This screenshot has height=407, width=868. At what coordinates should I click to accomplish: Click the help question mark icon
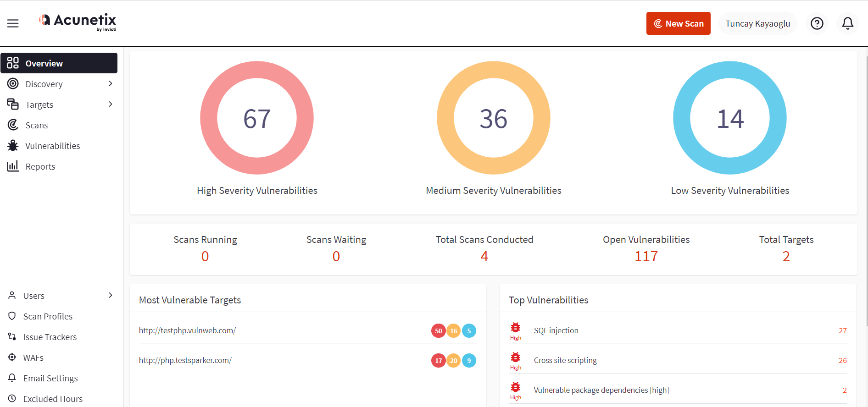tap(817, 23)
